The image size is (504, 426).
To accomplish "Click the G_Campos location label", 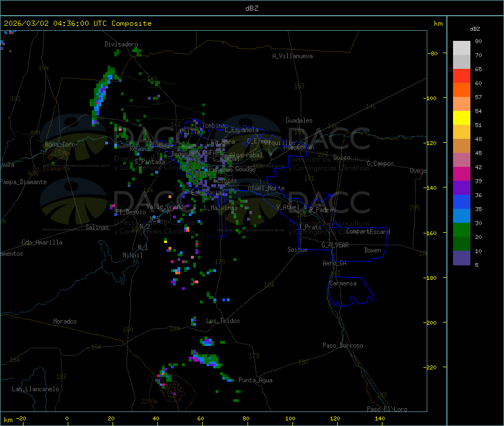I will click(x=381, y=163).
